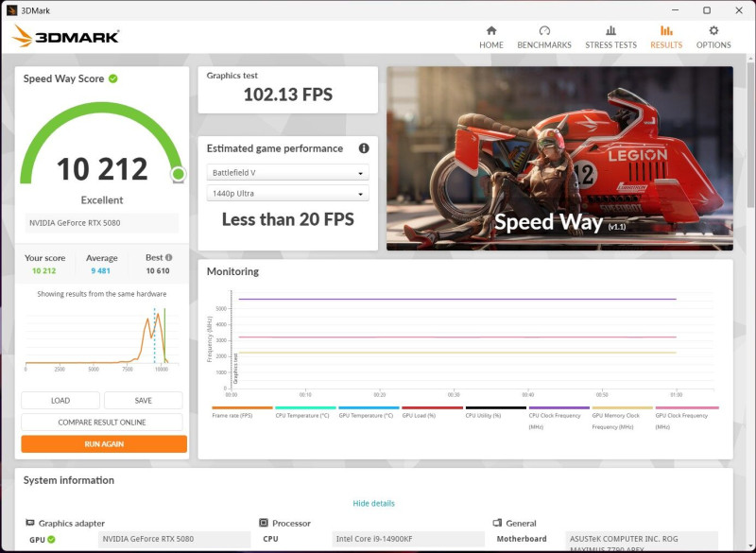Image resolution: width=756 pixels, height=553 pixels.
Task: Click the Hide details link
Action: [373, 503]
